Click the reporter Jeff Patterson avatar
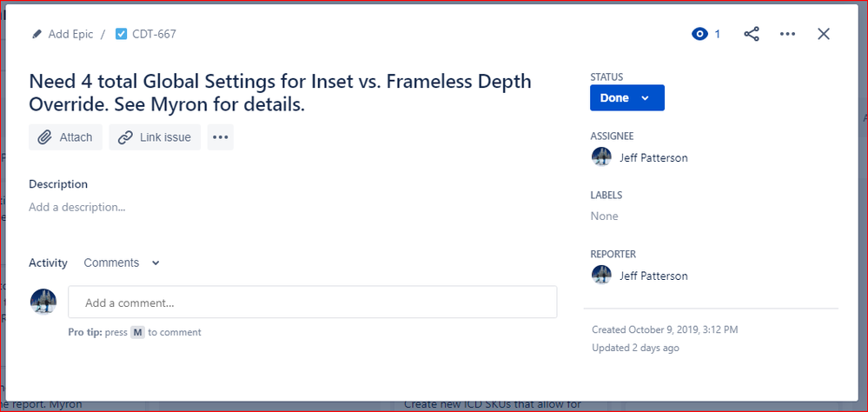 [601, 276]
